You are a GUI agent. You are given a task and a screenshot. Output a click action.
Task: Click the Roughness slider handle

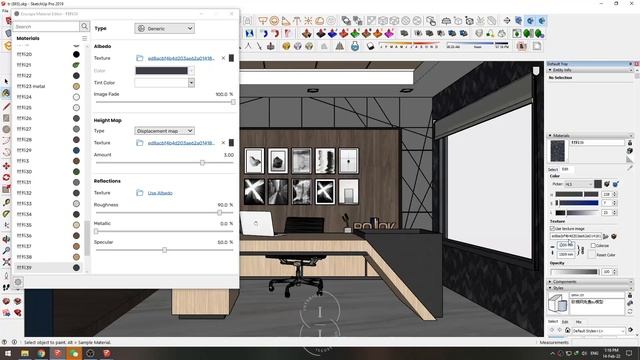pos(220,213)
